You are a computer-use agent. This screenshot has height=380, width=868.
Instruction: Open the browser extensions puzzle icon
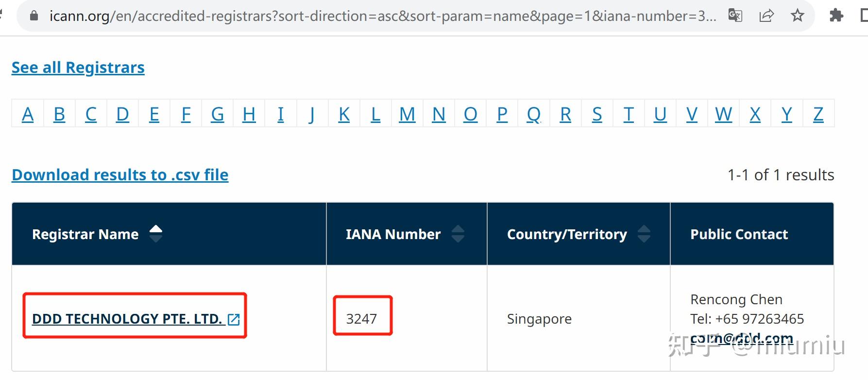click(836, 16)
